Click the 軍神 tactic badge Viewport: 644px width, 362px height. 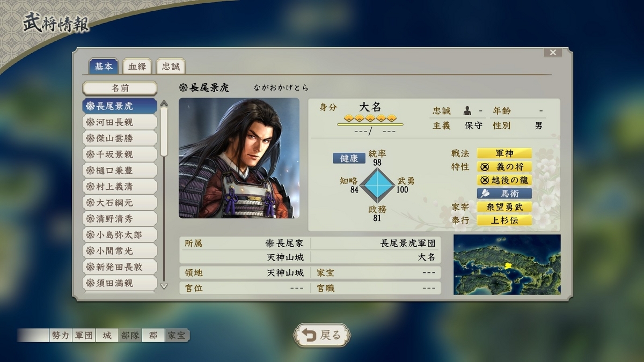click(x=504, y=153)
